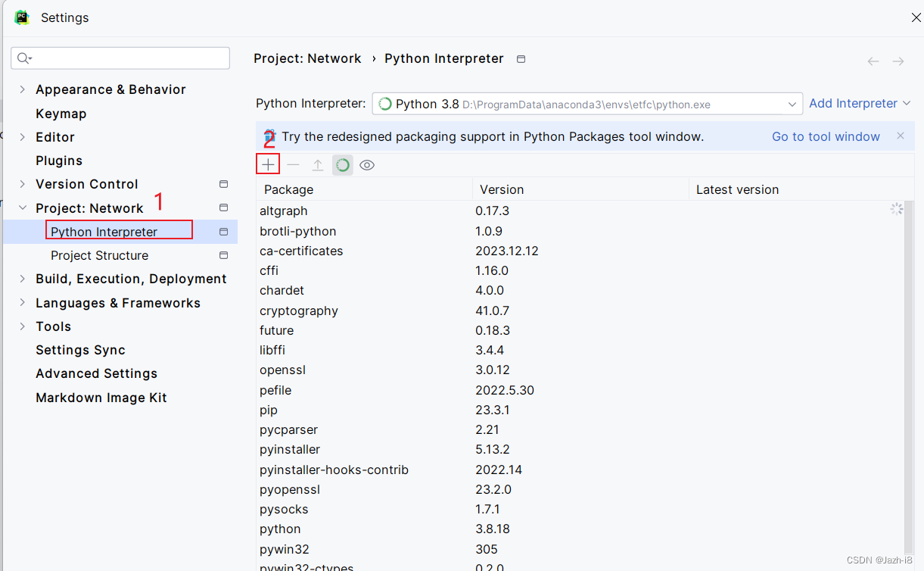Click the PyCharm logo in title bar

pos(22,17)
